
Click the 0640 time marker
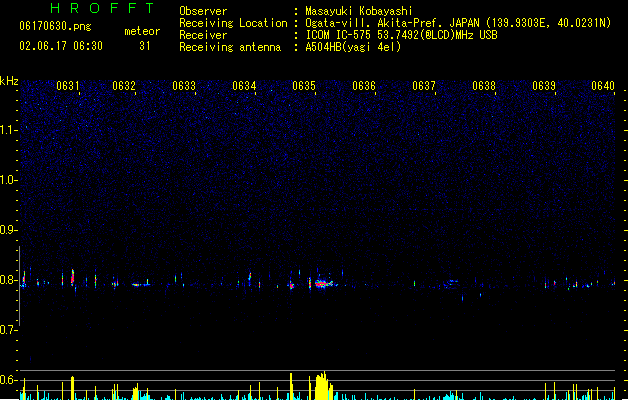coord(603,86)
